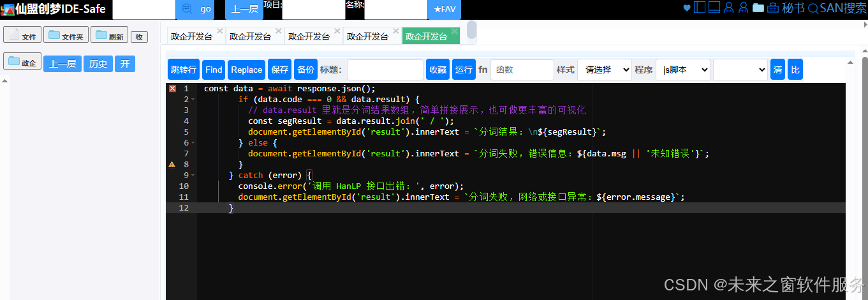Open the folder icon in top-right bar

coord(758,8)
